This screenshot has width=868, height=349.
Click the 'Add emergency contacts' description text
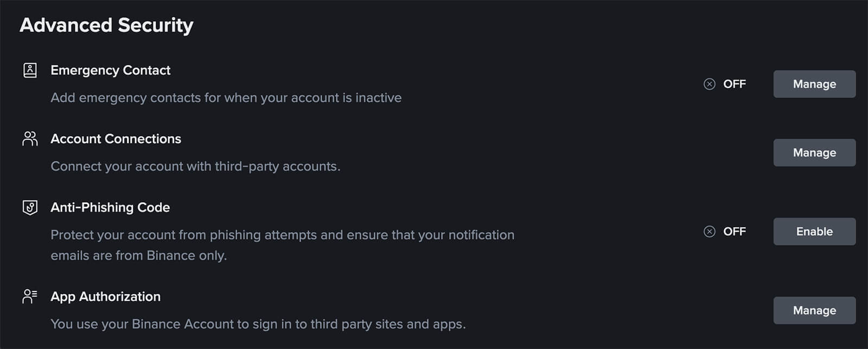coord(226,98)
